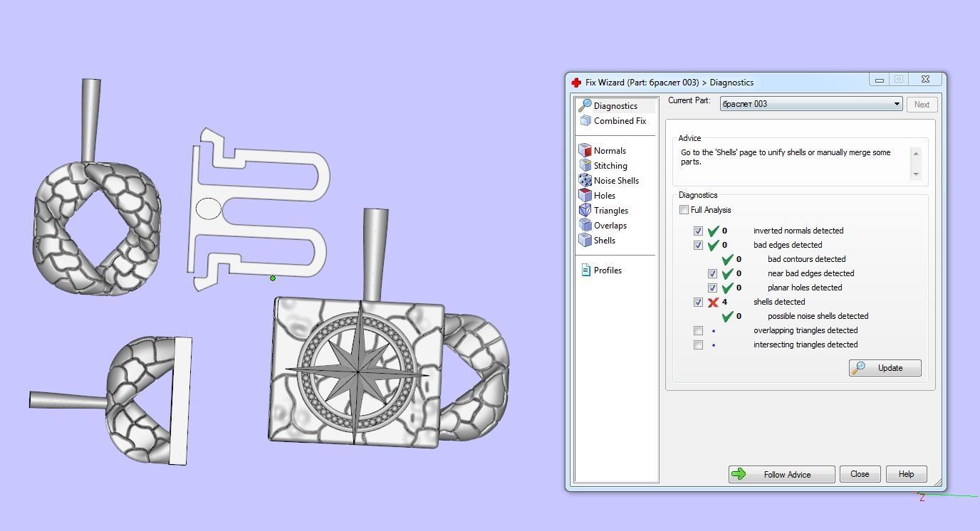
Task: Click the Holes cube icon
Action: [x=585, y=195]
